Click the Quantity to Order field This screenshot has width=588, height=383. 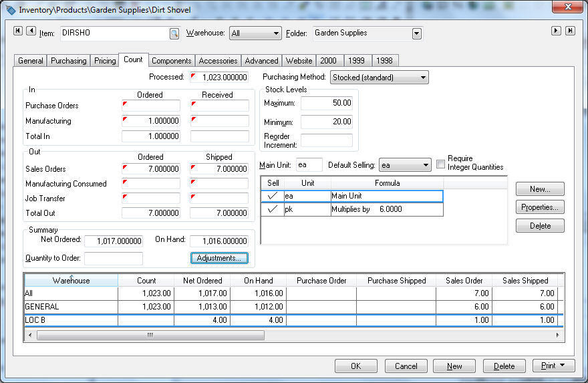click(x=114, y=258)
